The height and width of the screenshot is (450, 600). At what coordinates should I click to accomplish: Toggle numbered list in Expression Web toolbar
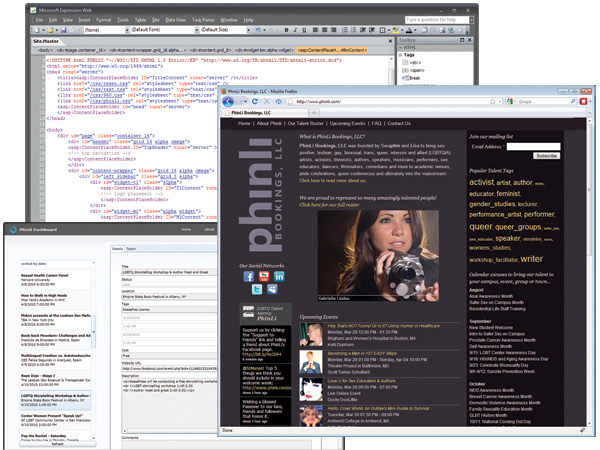coord(345,30)
